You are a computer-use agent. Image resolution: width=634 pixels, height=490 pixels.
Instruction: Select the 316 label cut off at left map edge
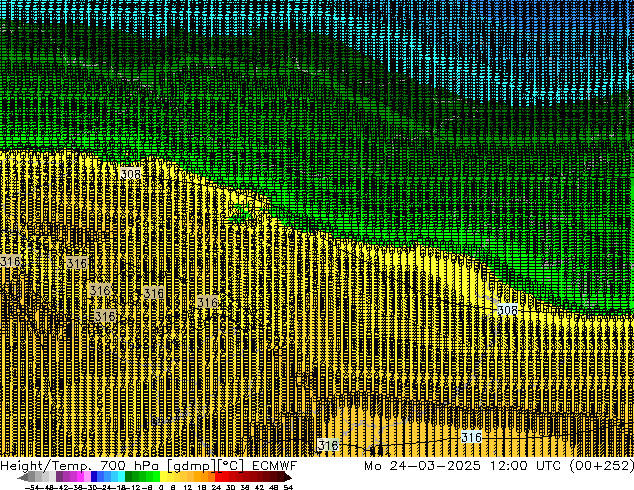10,261
